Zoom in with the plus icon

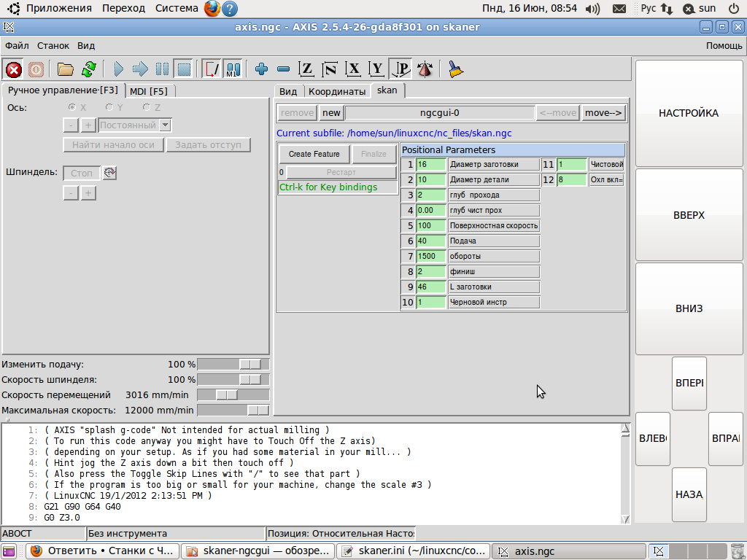(x=262, y=69)
